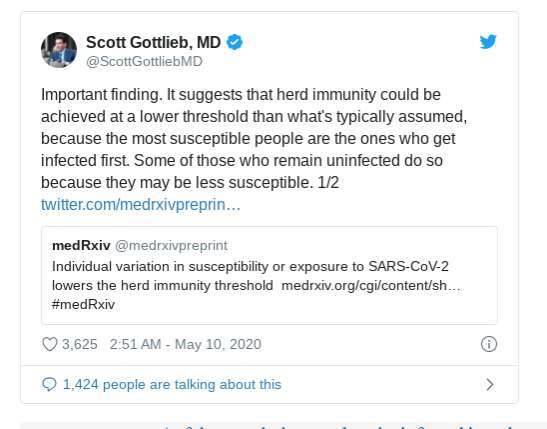
Task: Click the 3,625 likes count
Action: tap(80, 344)
